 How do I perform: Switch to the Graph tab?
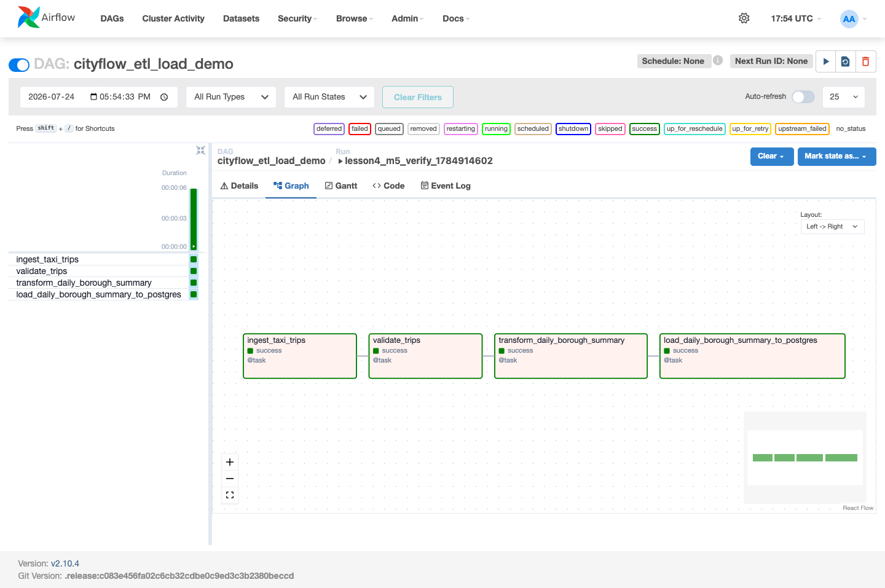291,186
